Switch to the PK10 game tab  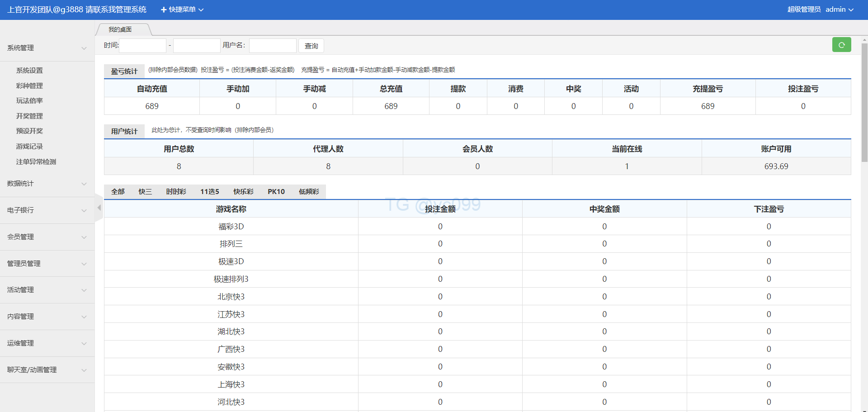point(276,192)
